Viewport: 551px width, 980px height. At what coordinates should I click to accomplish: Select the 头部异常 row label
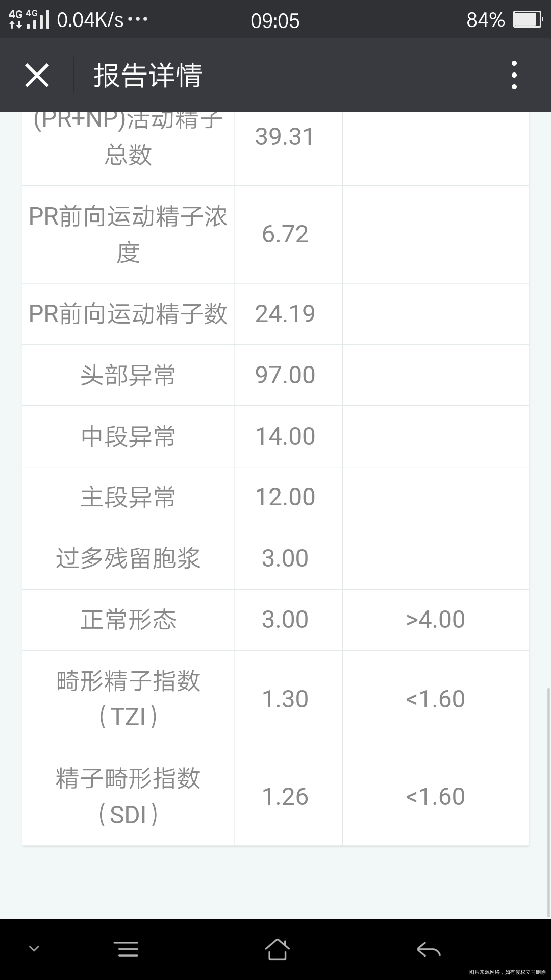[x=128, y=375]
